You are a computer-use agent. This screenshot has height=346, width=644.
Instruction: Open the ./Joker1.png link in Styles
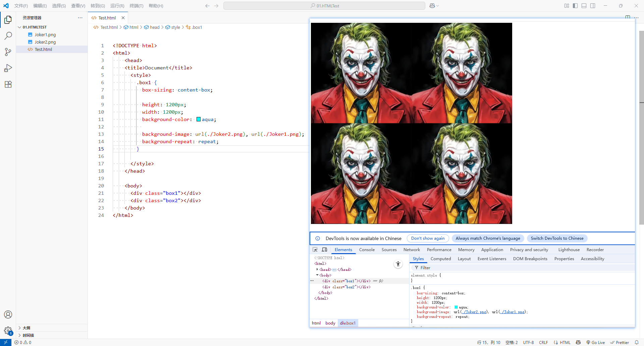click(x=513, y=312)
